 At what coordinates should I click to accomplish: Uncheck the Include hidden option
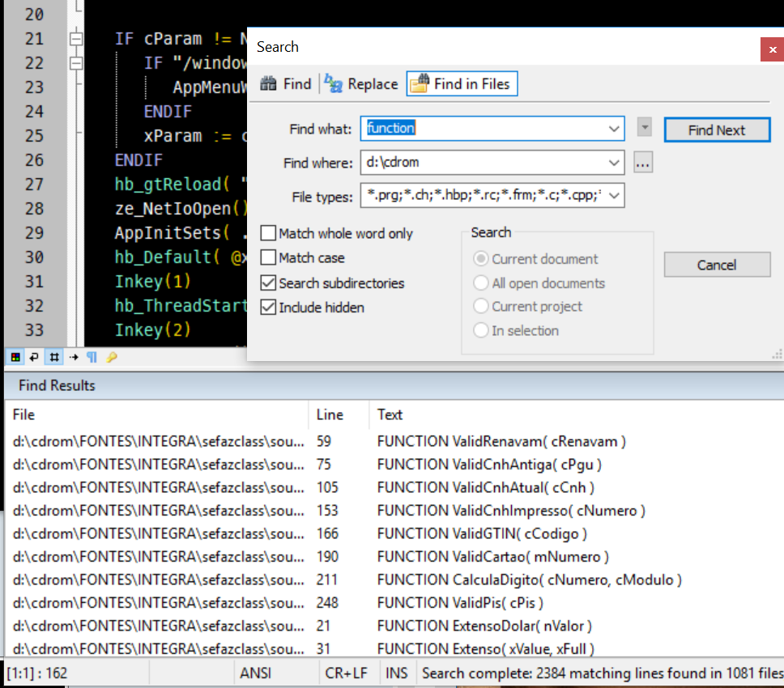(x=268, y=308)
